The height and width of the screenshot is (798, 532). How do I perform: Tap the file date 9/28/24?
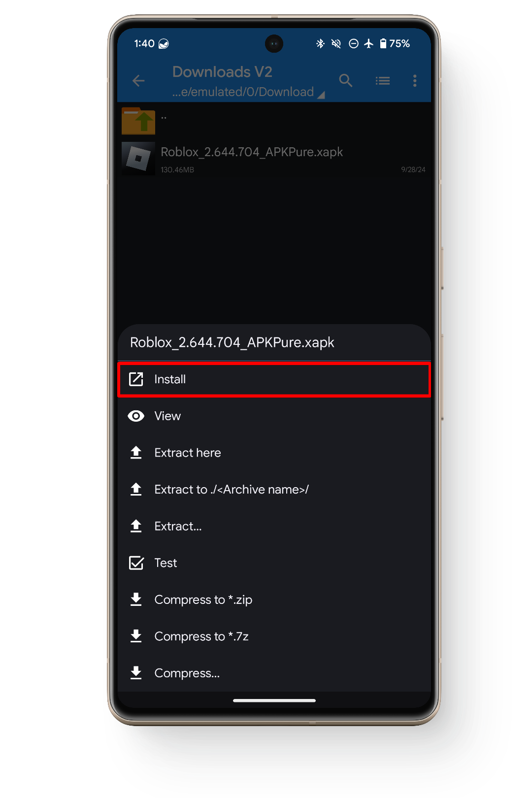(x=413, y=169)
